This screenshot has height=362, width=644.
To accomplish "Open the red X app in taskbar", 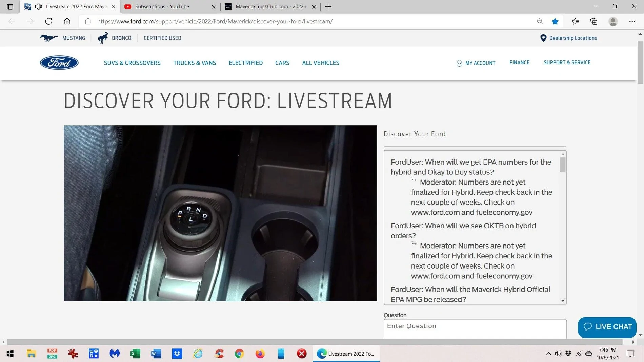I will click(x=302, y=354).
